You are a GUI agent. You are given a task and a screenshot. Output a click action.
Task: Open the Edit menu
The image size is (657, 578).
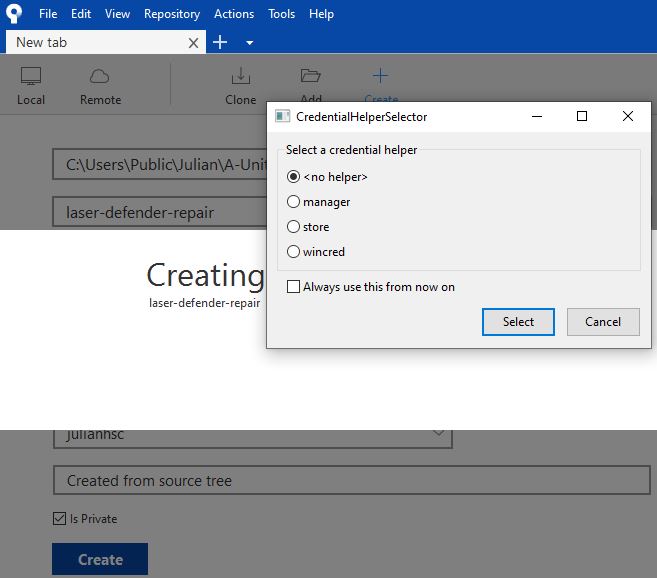[81, 14]
